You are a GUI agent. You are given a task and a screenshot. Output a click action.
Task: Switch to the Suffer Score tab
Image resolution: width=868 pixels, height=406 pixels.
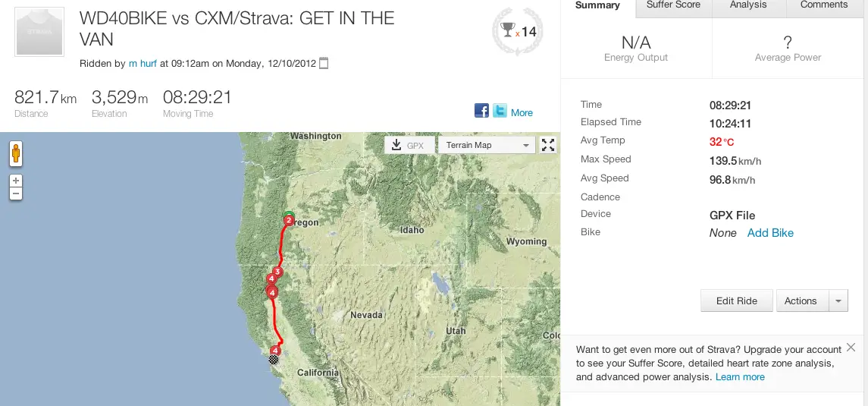[x=673, y=5]
